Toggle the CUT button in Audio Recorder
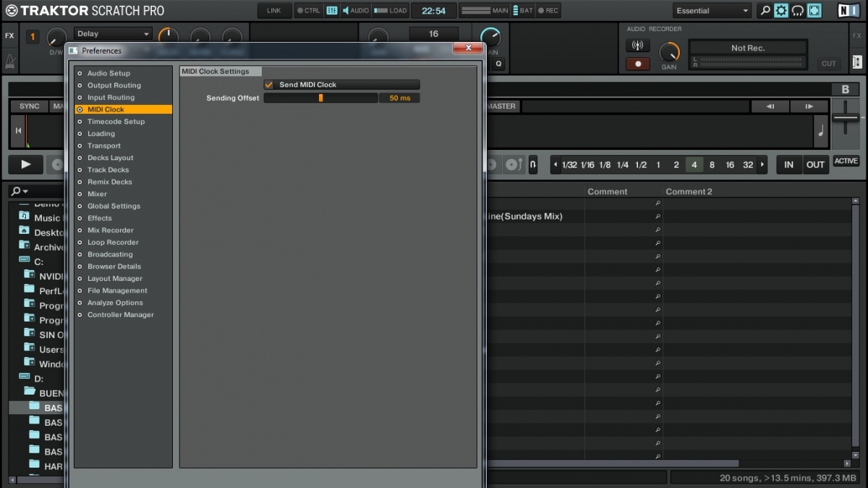The width and height of the screenshot is (868, 488). [x=829, y=64]
